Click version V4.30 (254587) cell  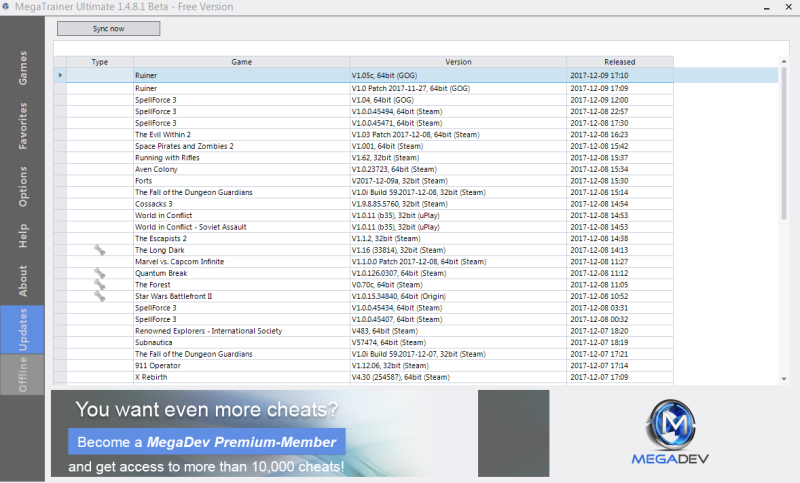(458, 377)
